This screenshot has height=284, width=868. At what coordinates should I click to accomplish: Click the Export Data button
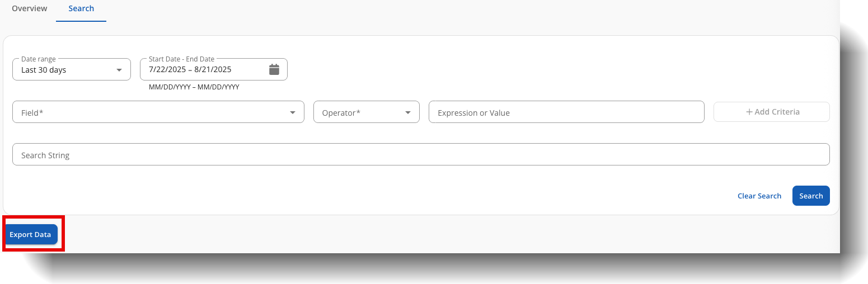click(x=30, y=235)
